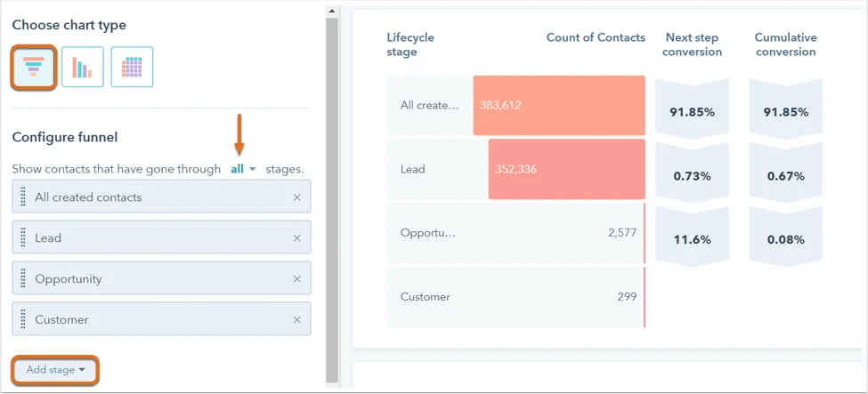
Task: Click the scrollbar up arrow
Action: point(332,12)
